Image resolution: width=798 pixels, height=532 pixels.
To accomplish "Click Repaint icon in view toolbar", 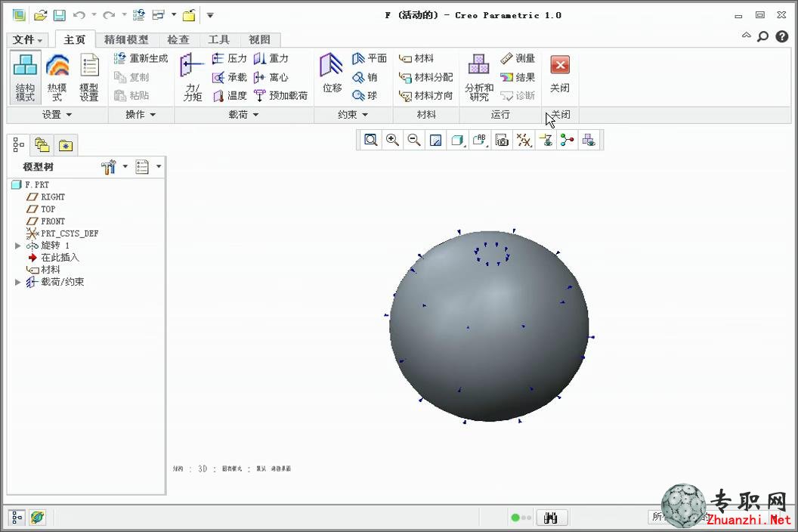I will coord(435,140).
